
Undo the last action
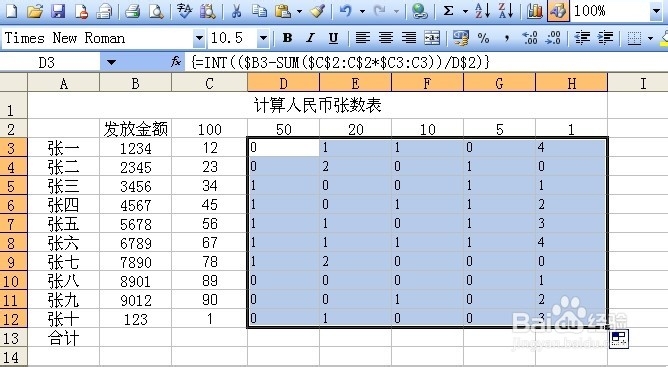point(346,11)
